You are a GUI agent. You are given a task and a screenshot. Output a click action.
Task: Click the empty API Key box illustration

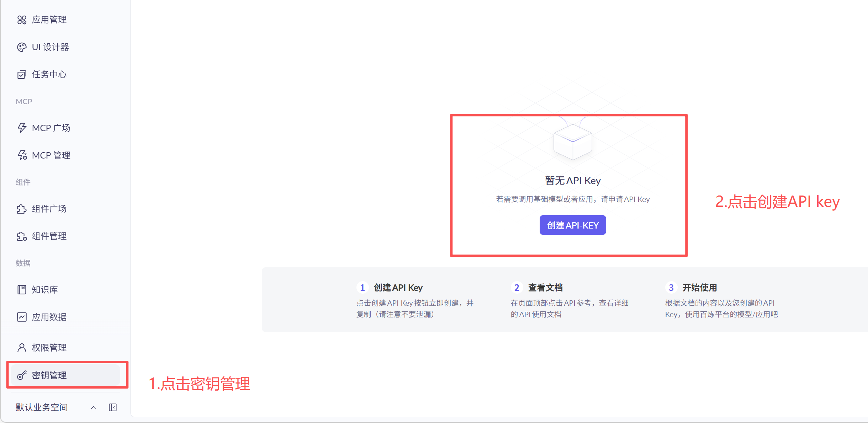pyautogui.click(x=572, y=141)
